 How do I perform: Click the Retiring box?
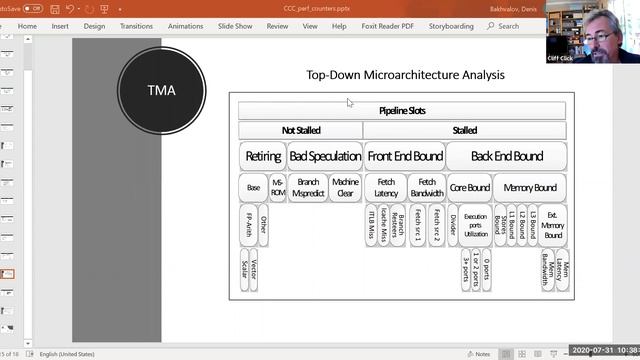[263, 156]
